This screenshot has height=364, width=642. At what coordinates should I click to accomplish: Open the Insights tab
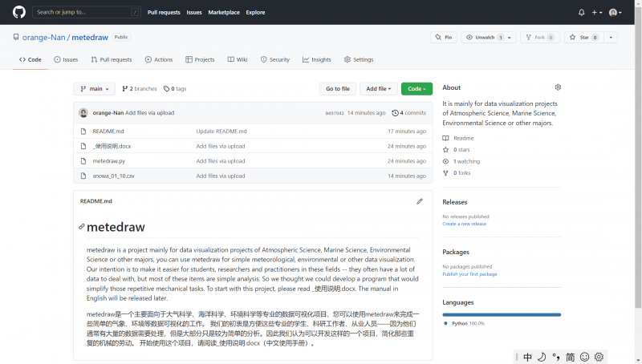(317, 59)
